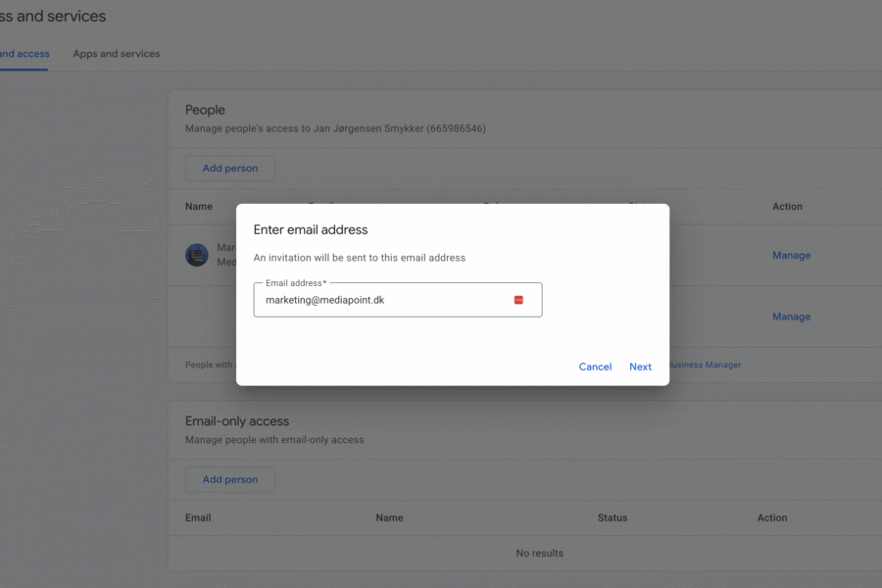Click the Email column header in Email-only access
This screenshot has height=588, width=882.
(198, 517)
